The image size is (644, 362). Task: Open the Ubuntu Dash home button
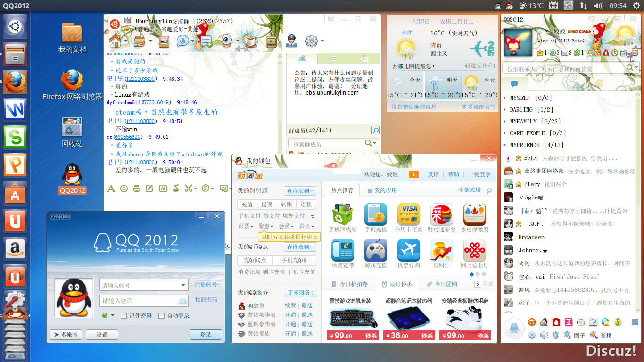tap(15, 26)
